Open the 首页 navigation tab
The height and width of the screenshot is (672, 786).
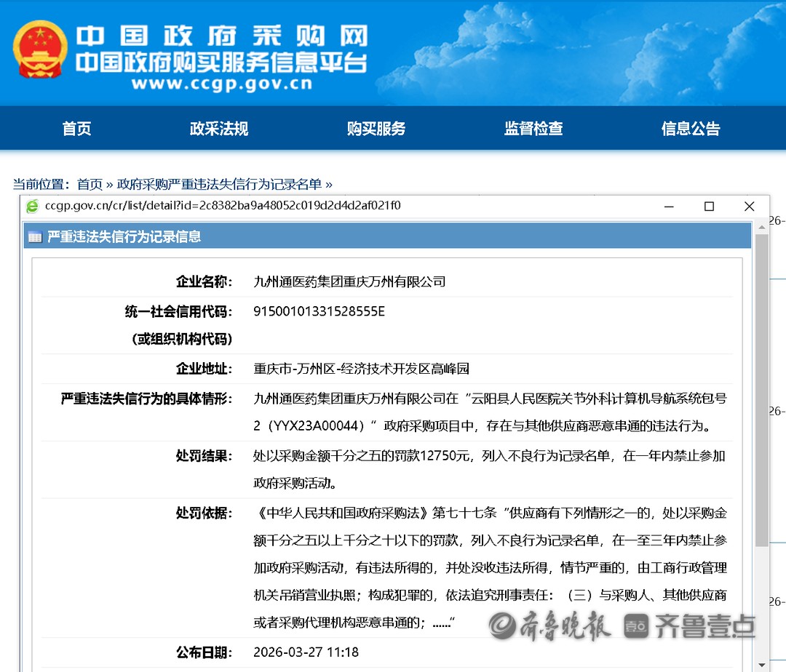pyautogui.click(x=76, y=129)
